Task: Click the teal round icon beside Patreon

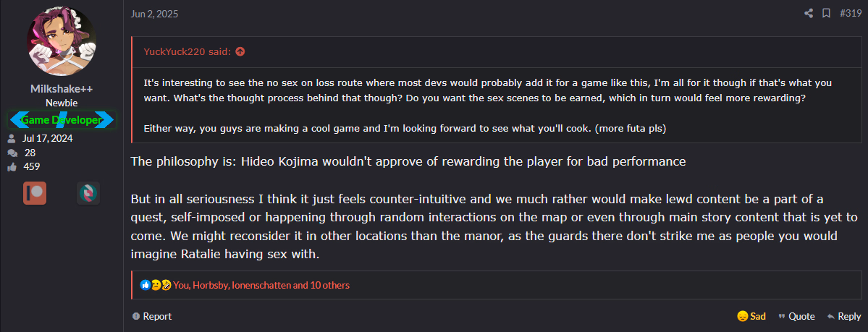Action: point(88,193)
